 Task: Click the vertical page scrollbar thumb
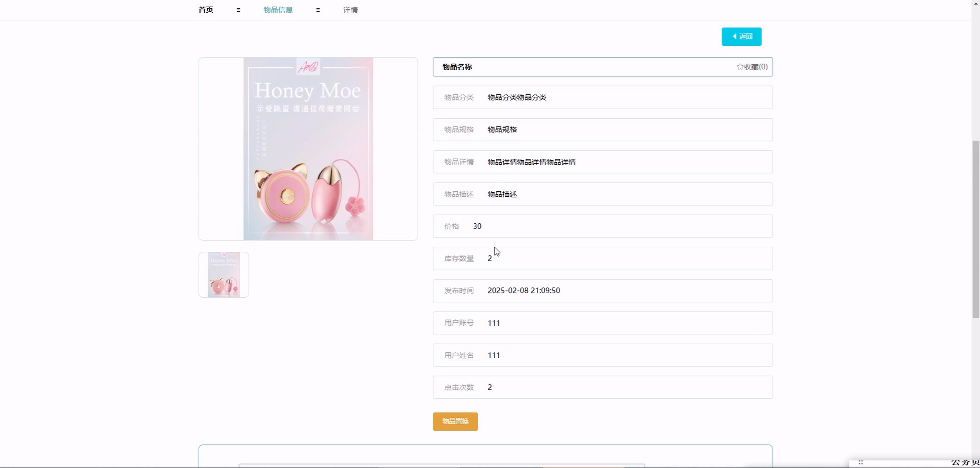tap(976, 229)
